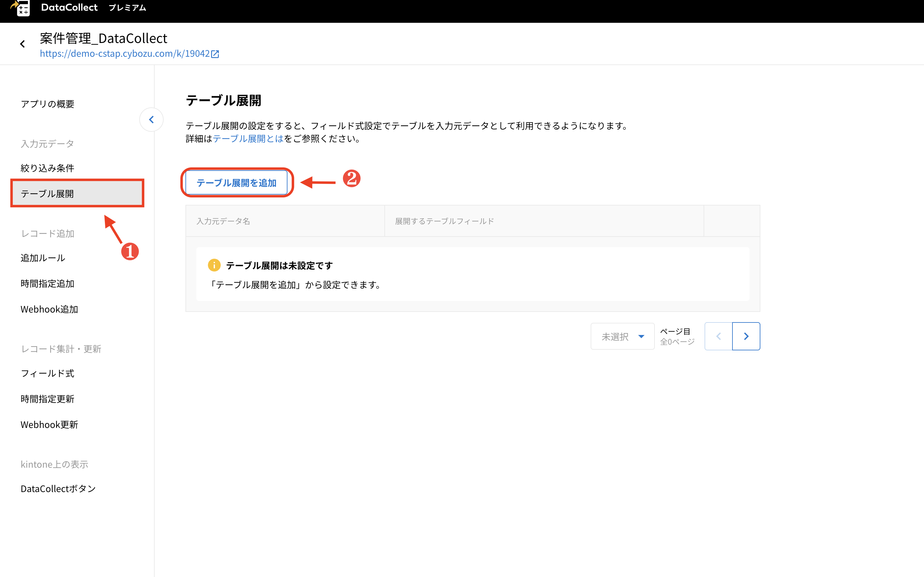Open Webhook追加 menu item
The width and height of the screenshot is (924, 577).
[49, 309]
